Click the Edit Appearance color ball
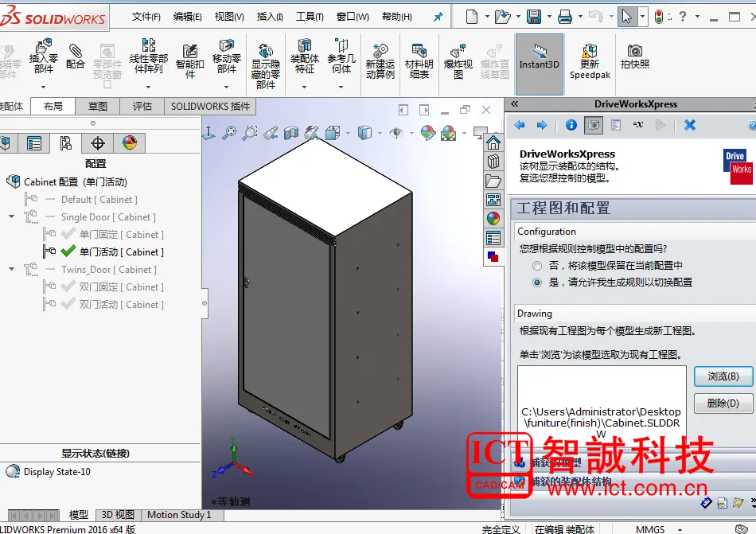 coord(427,133)
